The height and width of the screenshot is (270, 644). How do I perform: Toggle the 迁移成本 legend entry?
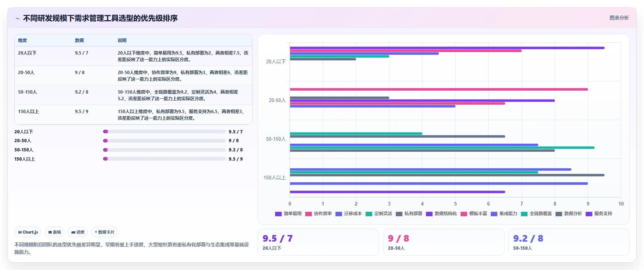pyautogui.click(x=348, y=214)
